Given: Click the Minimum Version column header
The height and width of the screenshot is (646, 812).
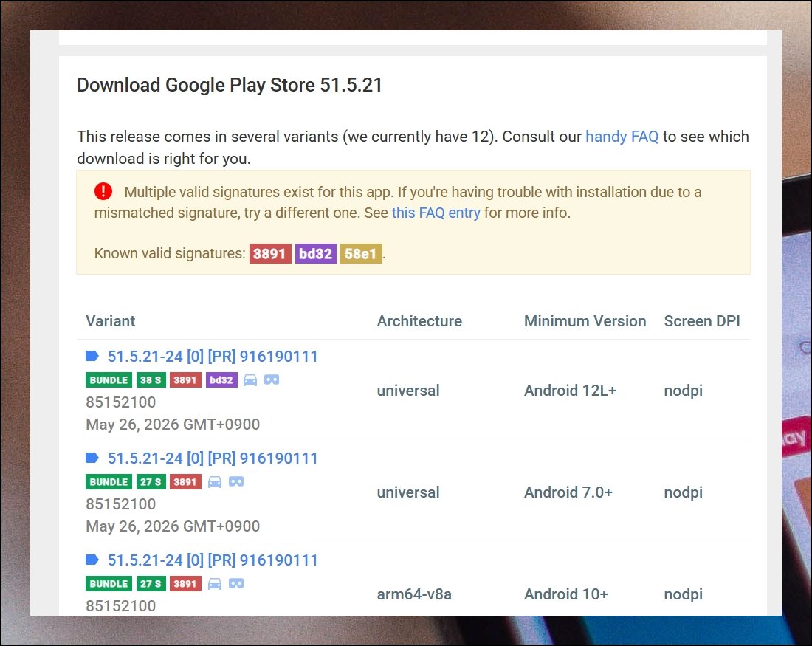Looking at the screenshot, I should click(585, 321).
